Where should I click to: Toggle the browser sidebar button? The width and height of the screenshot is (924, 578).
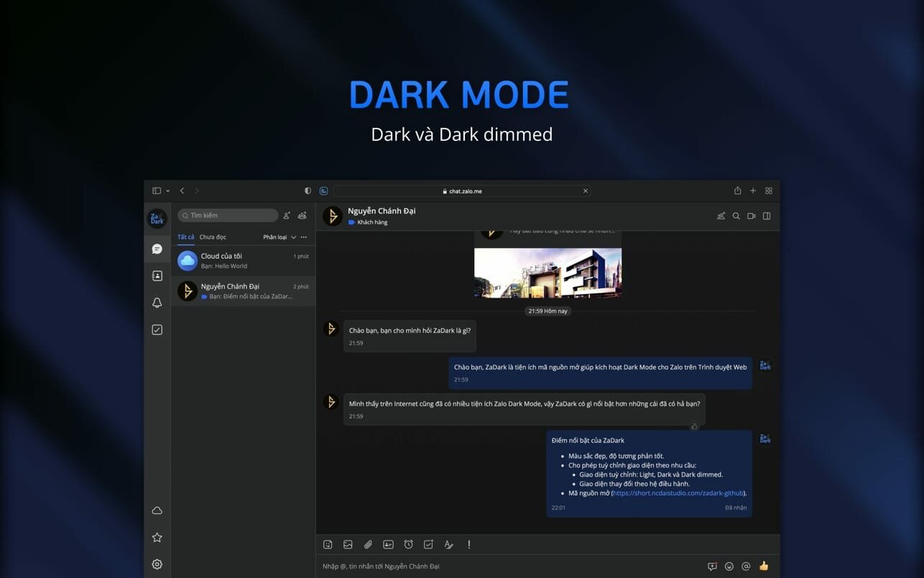coord(156,191)
